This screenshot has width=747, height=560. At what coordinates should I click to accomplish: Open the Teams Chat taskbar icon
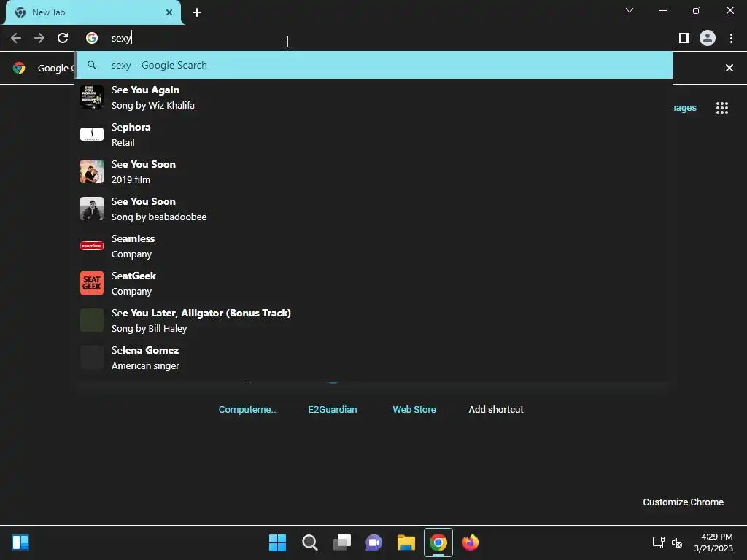point(374,542)
